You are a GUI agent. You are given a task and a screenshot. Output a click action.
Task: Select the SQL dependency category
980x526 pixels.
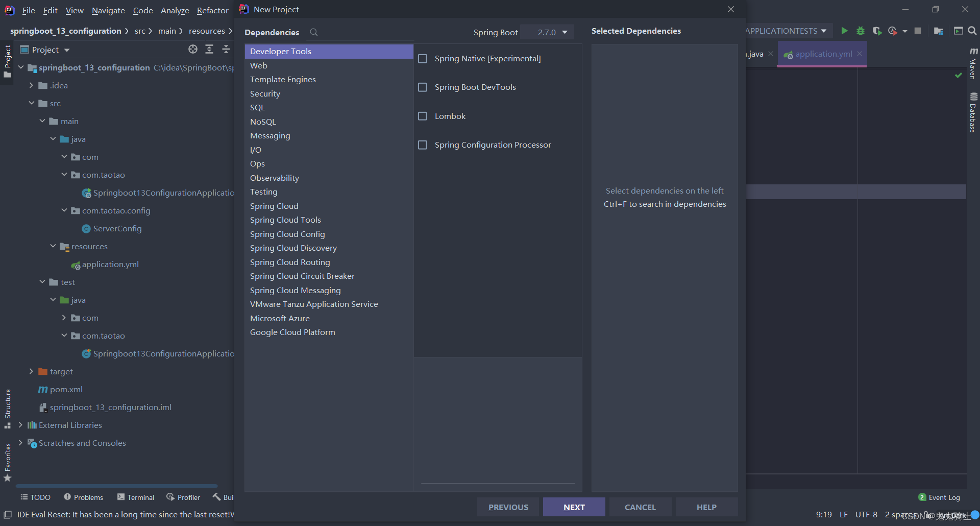tap(329, 108)
